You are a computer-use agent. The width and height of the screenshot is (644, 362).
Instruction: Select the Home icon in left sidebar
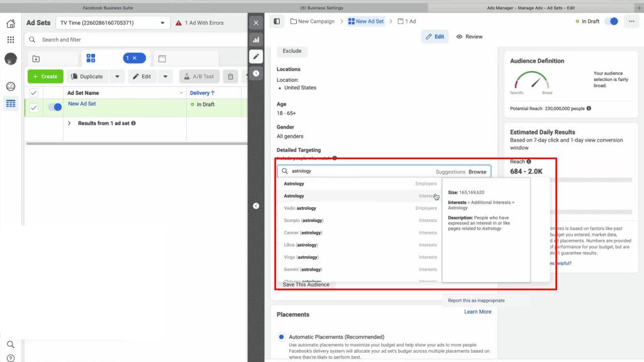10,24
